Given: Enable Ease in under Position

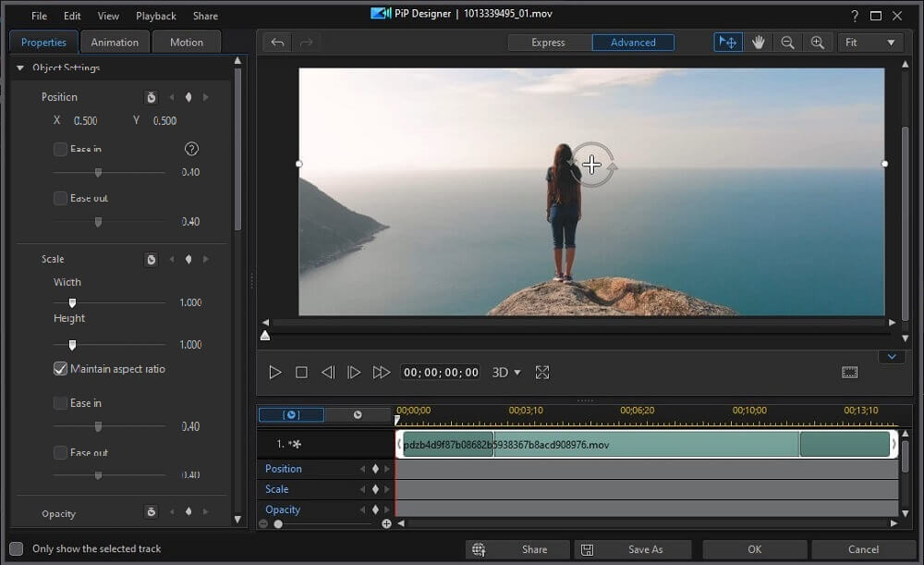Looking at the screenshot, I should pyautogui.click(x=61, y=149).
